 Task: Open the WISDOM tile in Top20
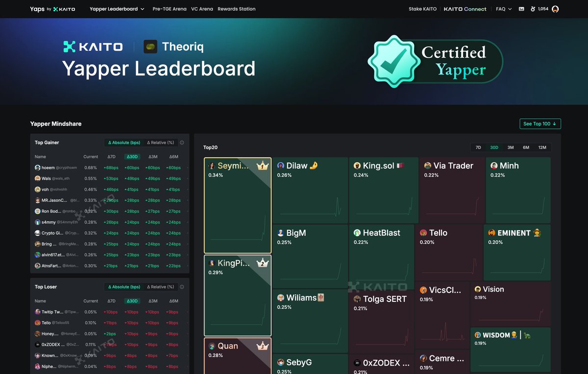pos(510,350)
